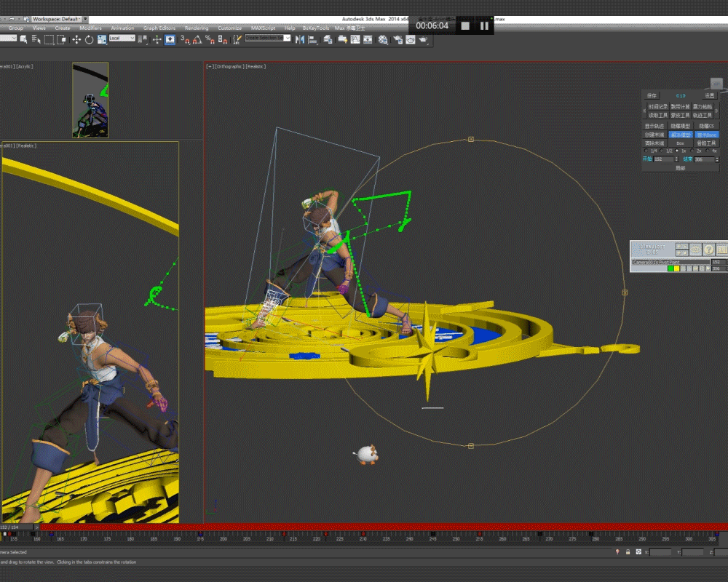The image size is (728, 582).
Task: Open the Rendered Frame Window icon
Action: point(411,39)
